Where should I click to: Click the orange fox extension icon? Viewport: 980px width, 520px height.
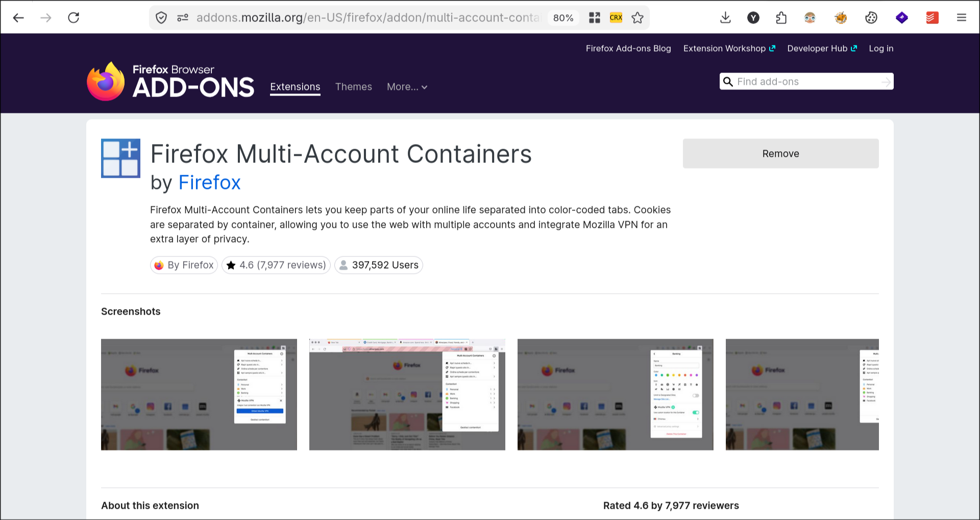point(841,18)
